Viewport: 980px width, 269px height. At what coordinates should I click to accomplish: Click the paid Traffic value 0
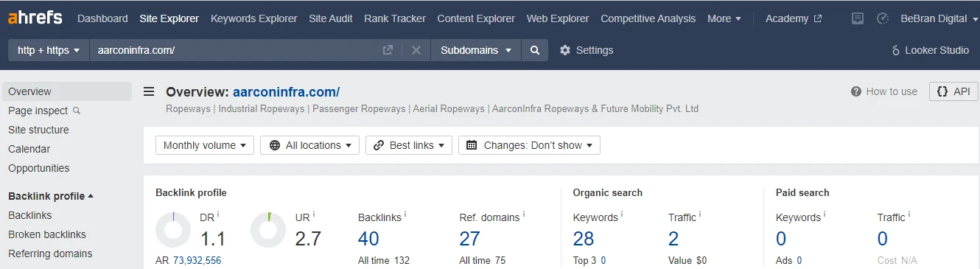pyautogui.click(x=883, y=239)
